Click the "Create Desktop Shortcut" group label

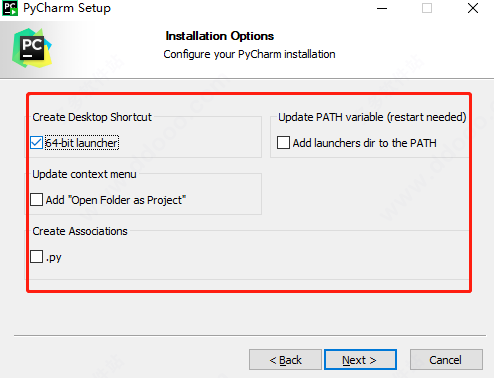[92, 117]
